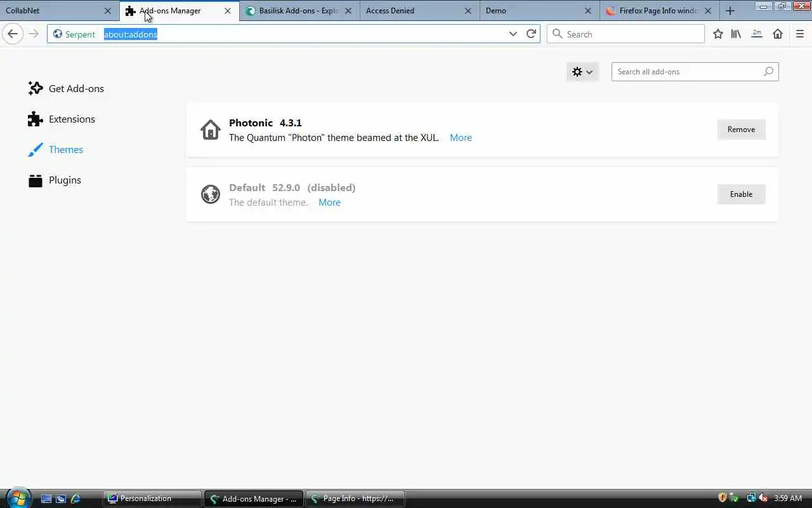Open the Firefox Page Info tab
Screen dimensions: 812x508
point(658,11)
